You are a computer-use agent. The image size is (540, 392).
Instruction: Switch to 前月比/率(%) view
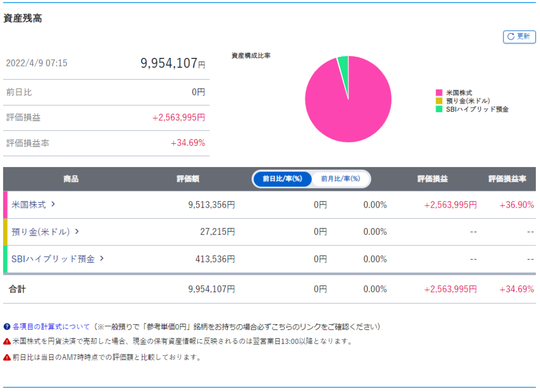[341, 179]
